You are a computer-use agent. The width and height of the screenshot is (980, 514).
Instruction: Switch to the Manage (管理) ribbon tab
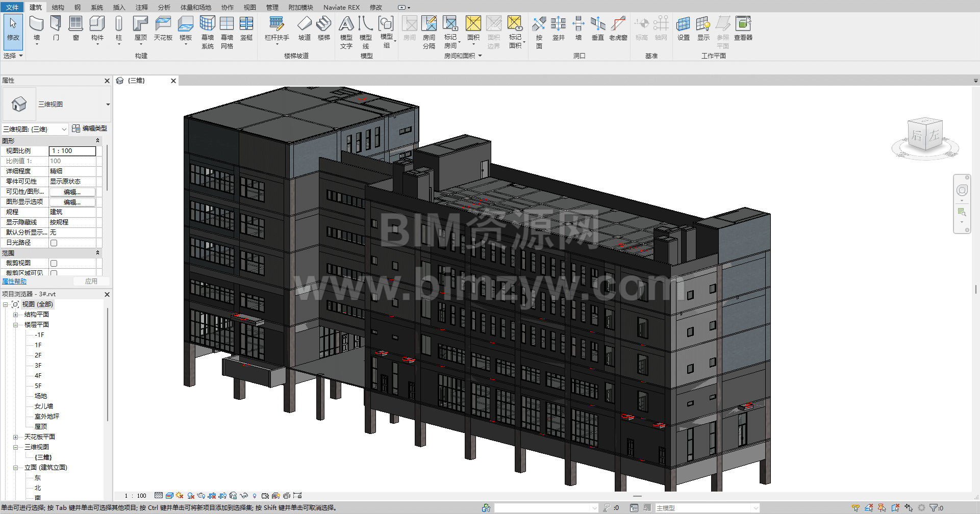tap(272, 7)
